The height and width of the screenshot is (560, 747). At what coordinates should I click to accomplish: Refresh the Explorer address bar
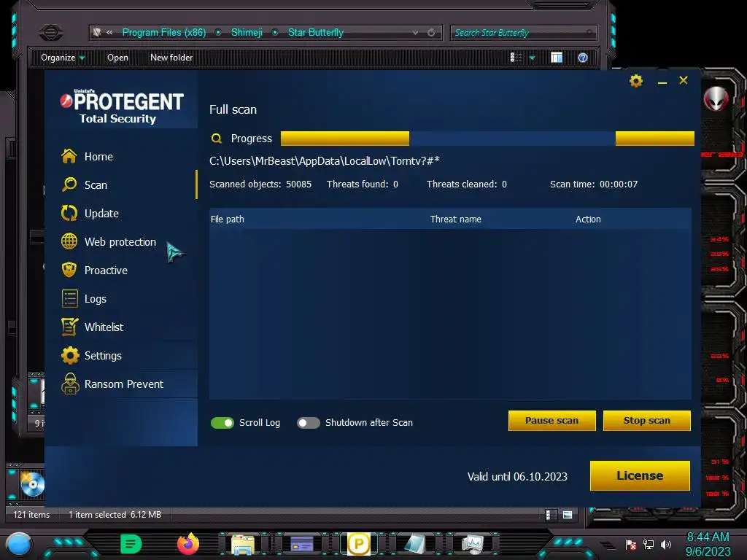pyautogui.click(x=431, y=32)
